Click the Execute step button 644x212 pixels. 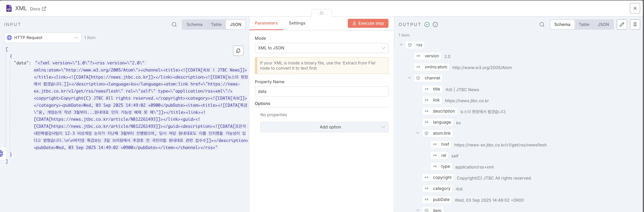point(368,23)
